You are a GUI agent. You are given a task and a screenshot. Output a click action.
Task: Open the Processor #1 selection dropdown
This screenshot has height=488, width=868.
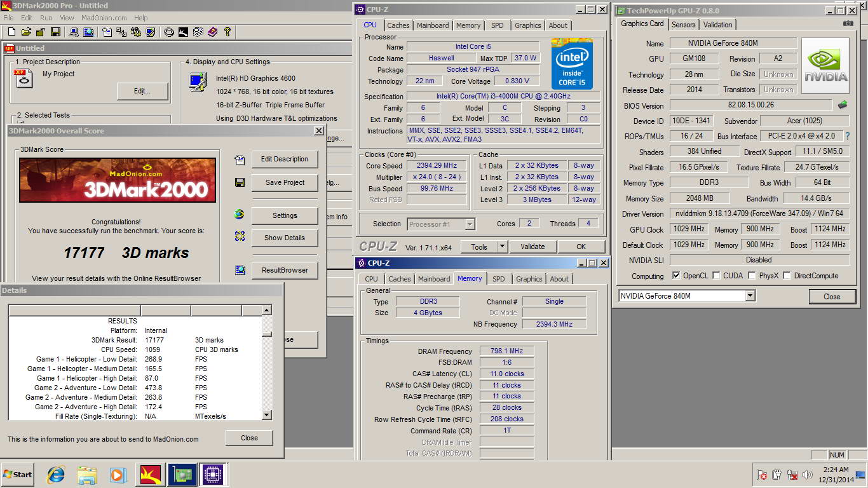coord(470,224)
